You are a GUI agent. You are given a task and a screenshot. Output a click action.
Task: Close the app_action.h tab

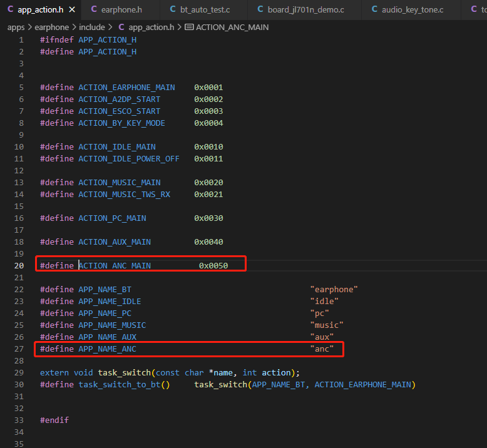[72, 9]
